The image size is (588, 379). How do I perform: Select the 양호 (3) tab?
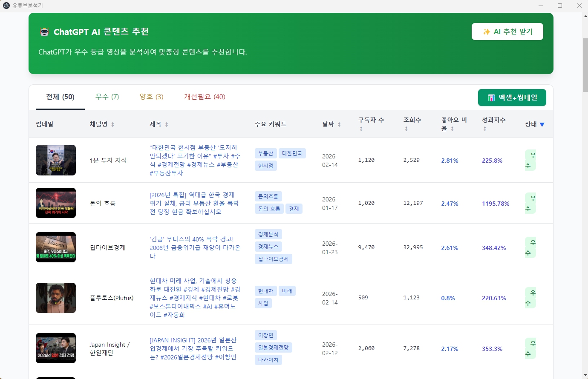151,97
